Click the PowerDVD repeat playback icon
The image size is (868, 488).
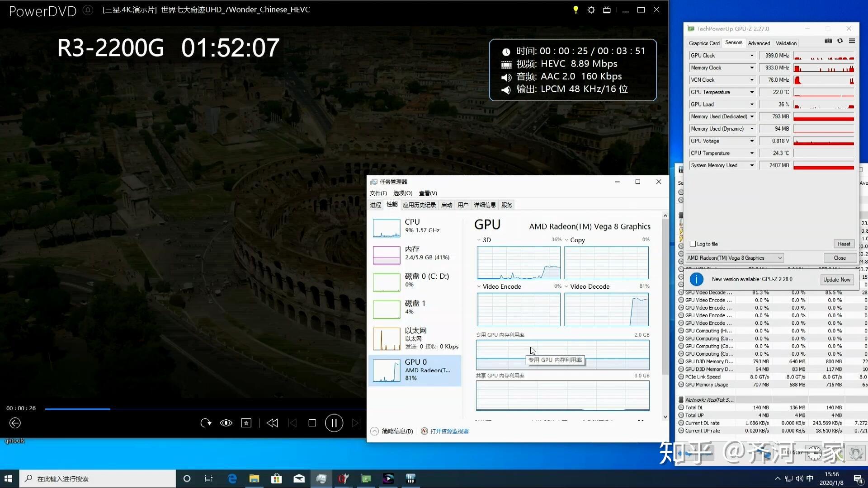point(206,423)
